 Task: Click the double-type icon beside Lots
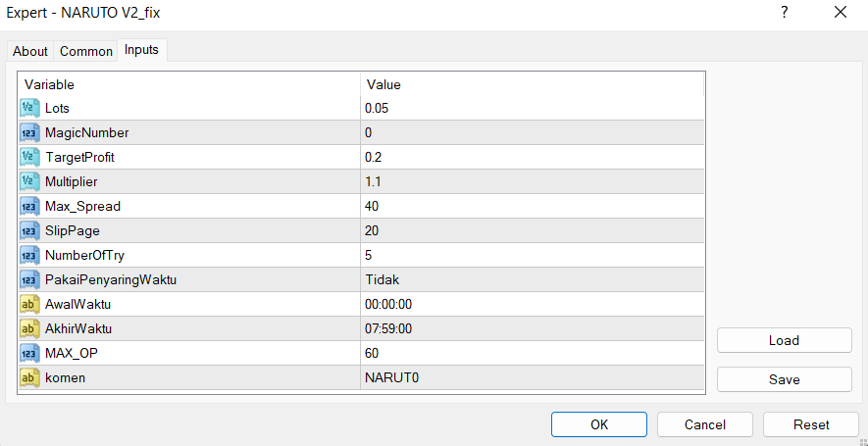click(x=29, y=108)
